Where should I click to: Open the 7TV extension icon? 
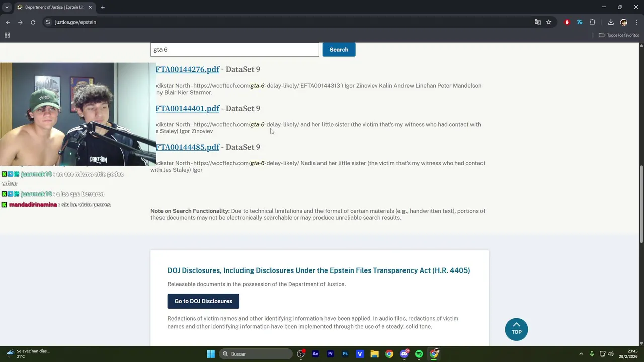click(580, 22)
